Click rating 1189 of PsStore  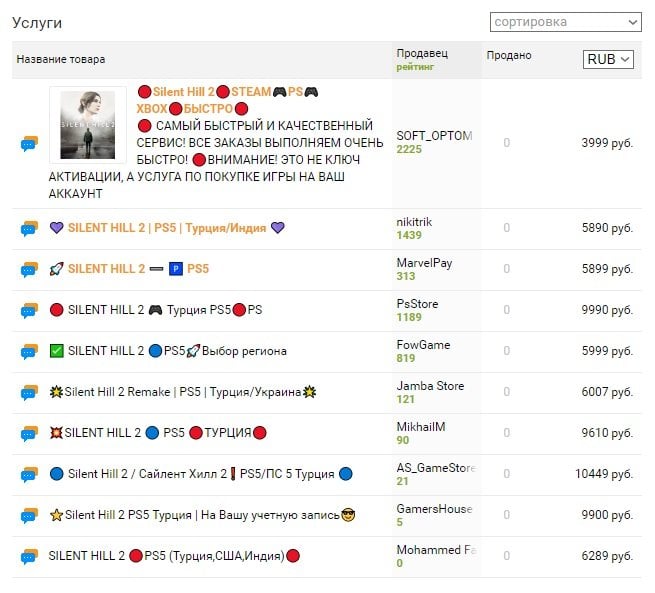pyautogui.click(x=409, y=317)
